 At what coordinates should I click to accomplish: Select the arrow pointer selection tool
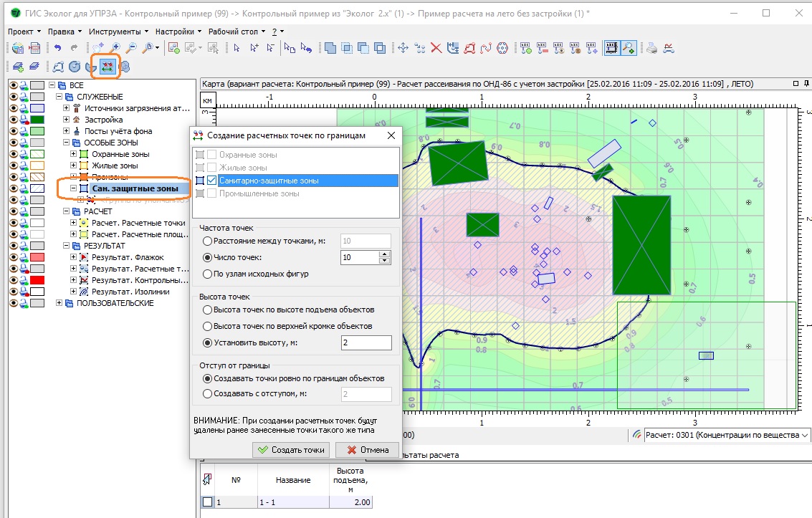237,48
